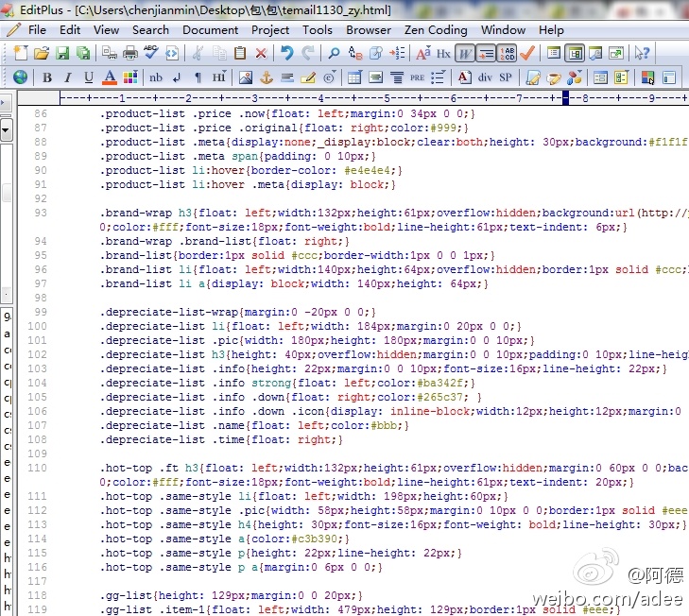689x616 pixels.
Task: Open the Go to line tool
Action: [397, 53]
